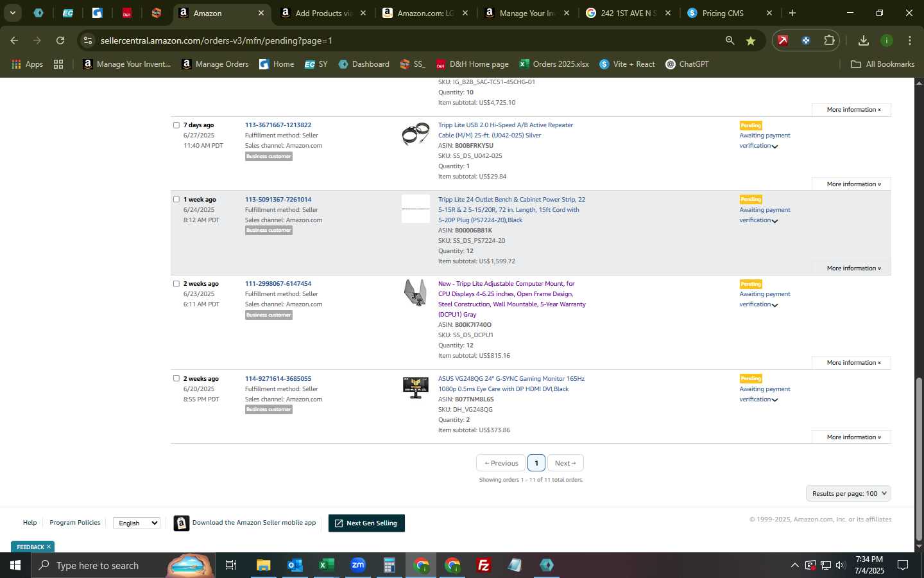Viewport: 924px width, 578px height.
Task: Open Download Amazon Seller mobile app link
Action: point(254,523)
